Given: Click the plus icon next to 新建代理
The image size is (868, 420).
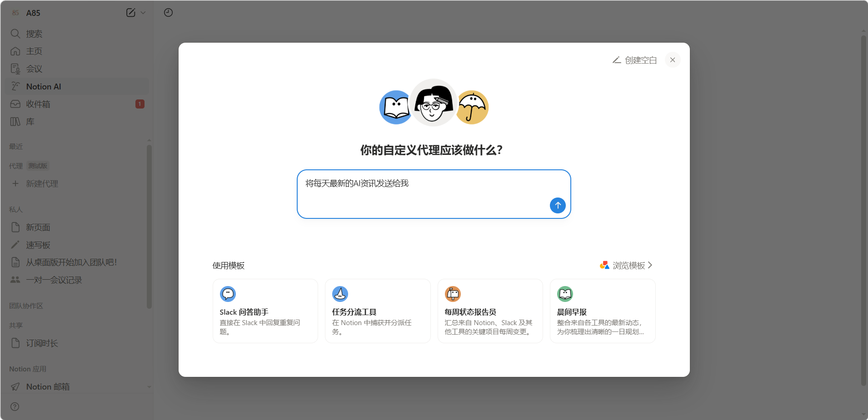Looking at the screenshot, I should pos(15,183).
